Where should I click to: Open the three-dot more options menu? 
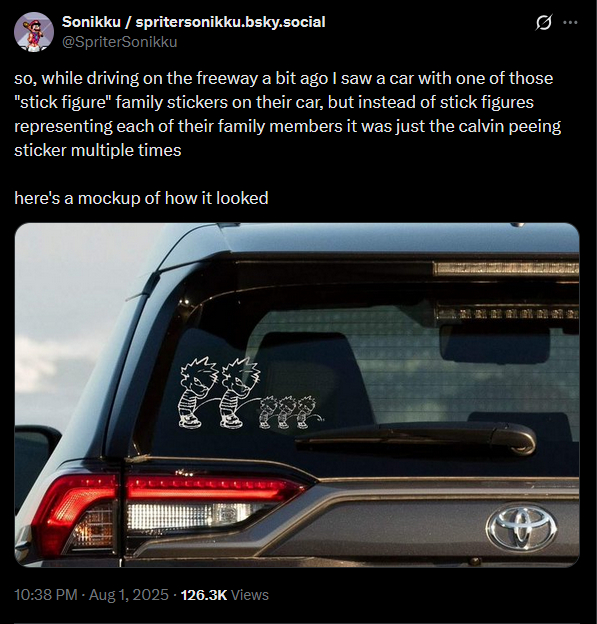pyautogui.click(x=570, y=23)
